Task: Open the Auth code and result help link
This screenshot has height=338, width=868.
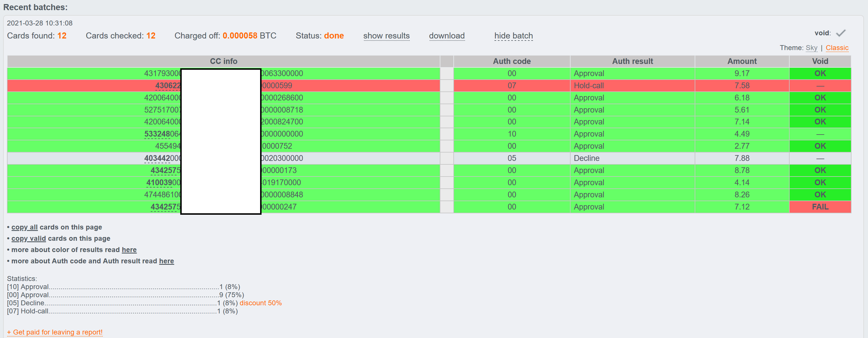Action: point(166,261)
